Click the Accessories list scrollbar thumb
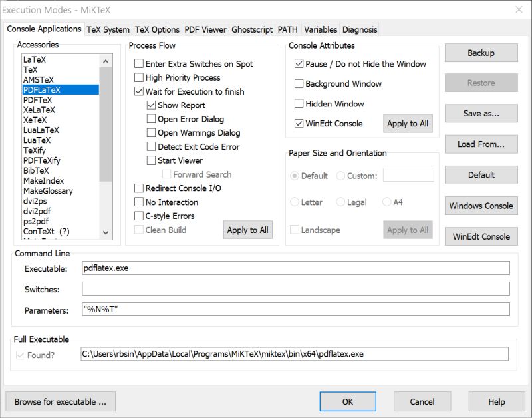Image resolution: width=532 pixels, height=418 pixels. coord(106,124)
